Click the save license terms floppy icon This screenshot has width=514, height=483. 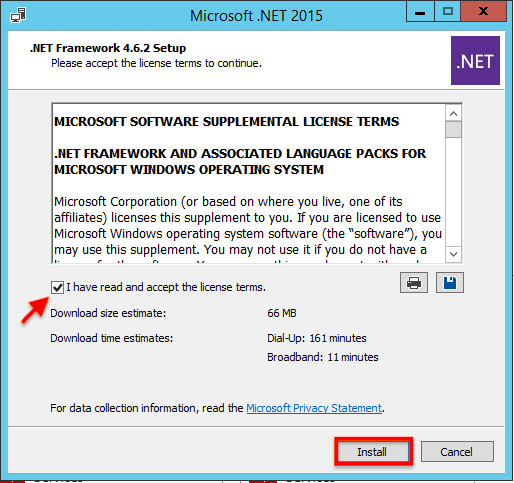click(450, 283)
